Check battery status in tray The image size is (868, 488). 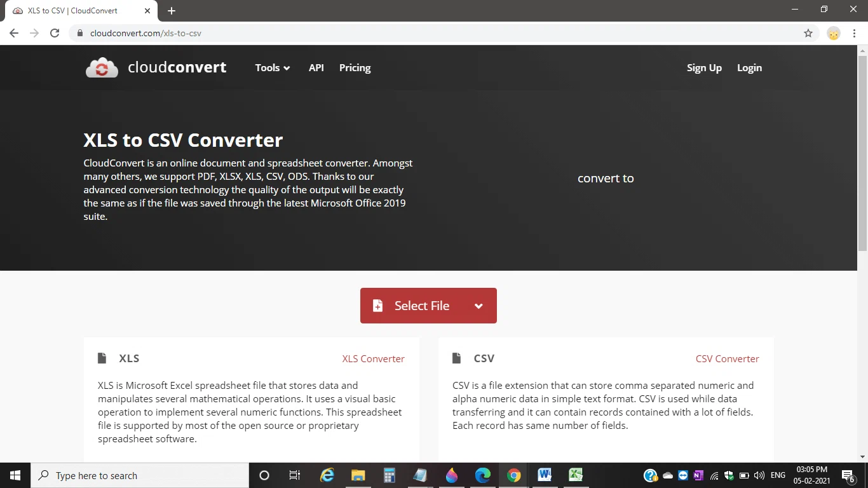tap(744, 475)
